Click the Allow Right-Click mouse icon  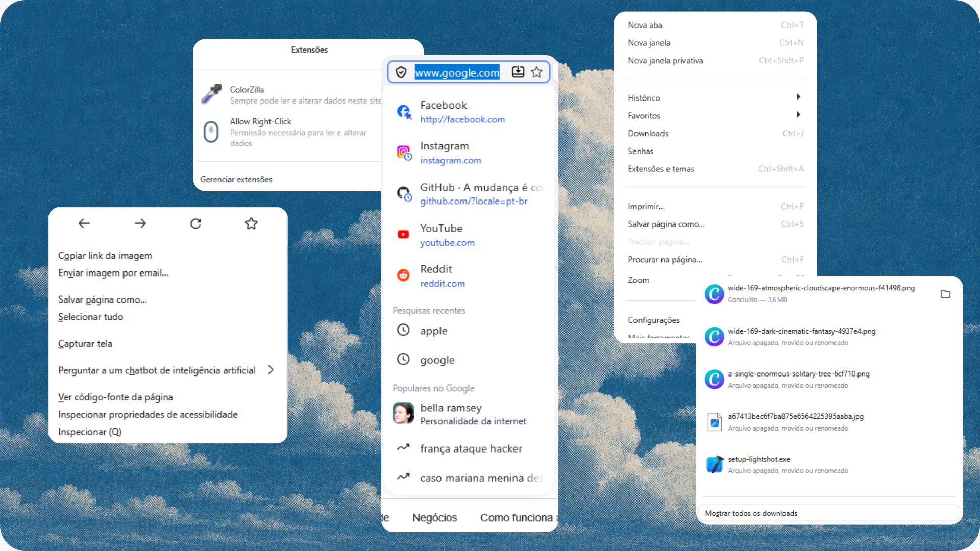click(211, 132)
